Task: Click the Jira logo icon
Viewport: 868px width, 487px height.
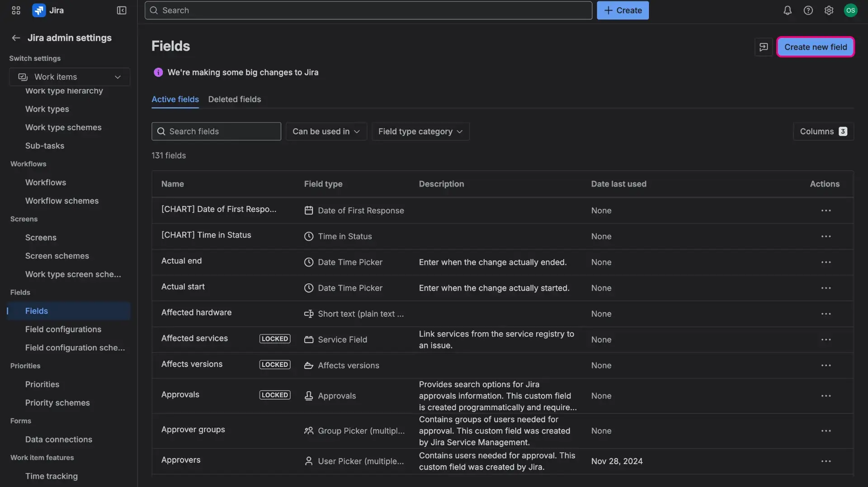Action: coord(38,10)
